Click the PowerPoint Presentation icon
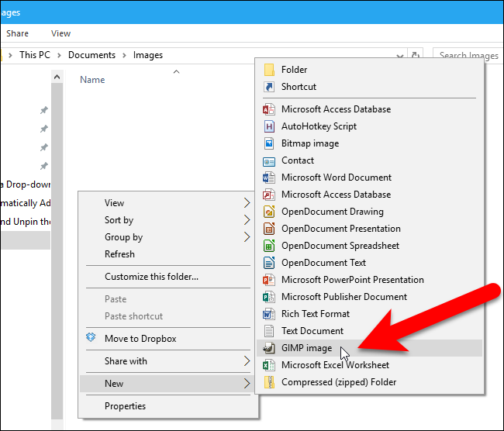Viewport: 504px width, 431px height. point(269,280)
